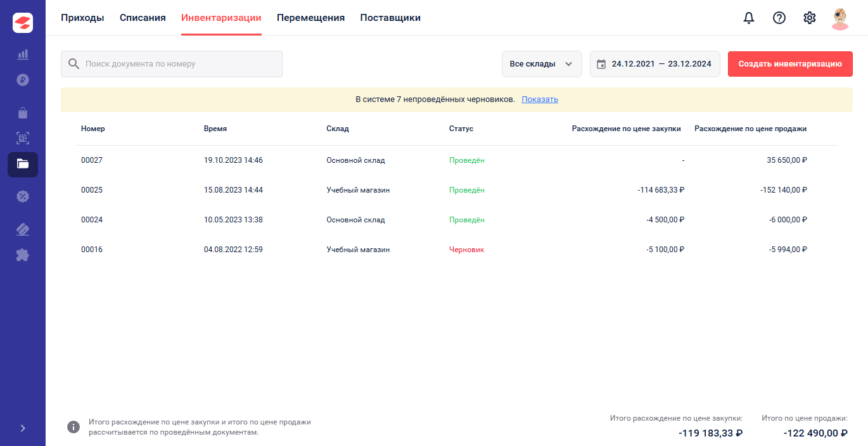Image resolution: width=868 pixels, height=446 pixels.
Task: Open the shopping bag goods icon
Action: tap(23, 113)
